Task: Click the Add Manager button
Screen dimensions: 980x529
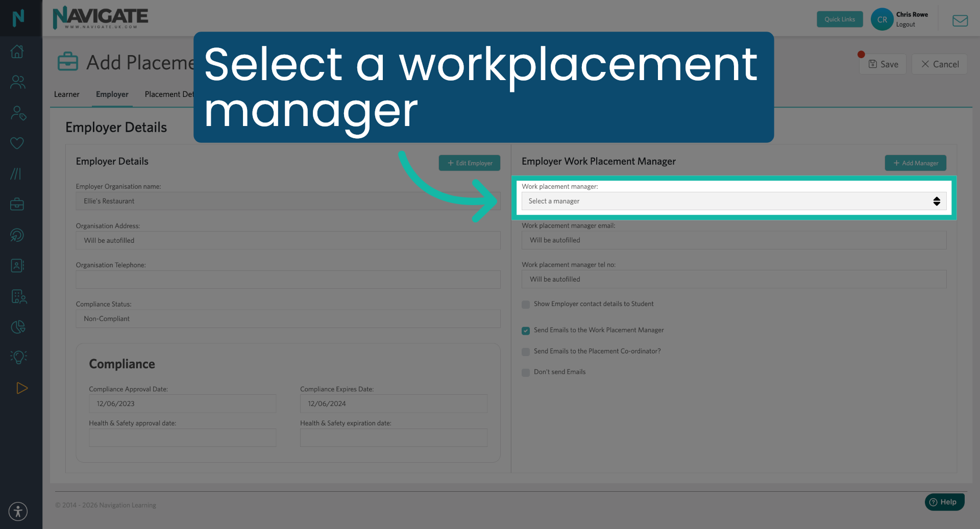Action: point(915,163)
